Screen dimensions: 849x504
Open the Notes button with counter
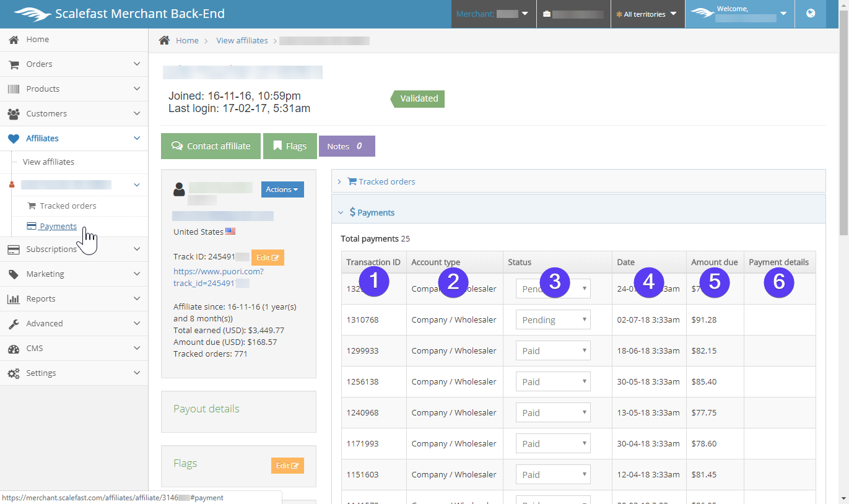click(346, 146)
